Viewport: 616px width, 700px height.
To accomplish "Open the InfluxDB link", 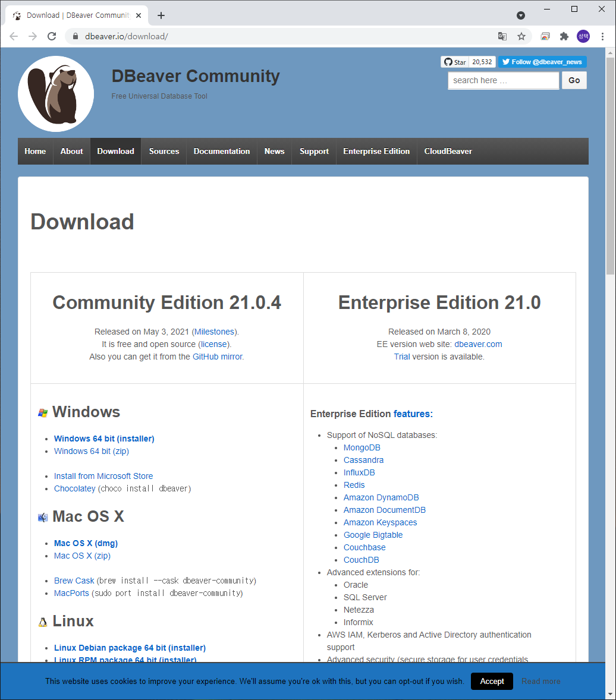I will point(359,473).
